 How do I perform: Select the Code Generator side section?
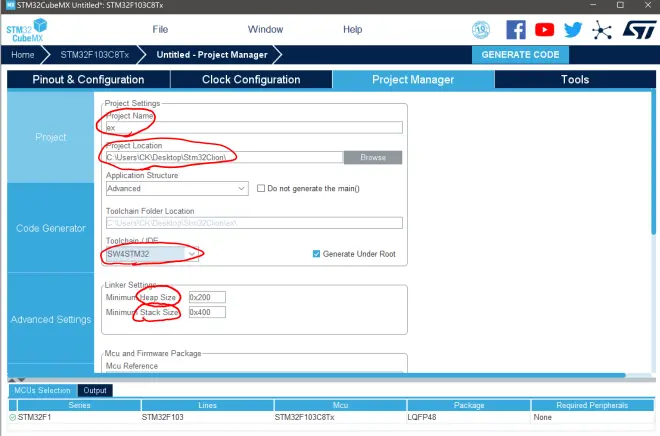pyautogui.click(x=51, y=228)
